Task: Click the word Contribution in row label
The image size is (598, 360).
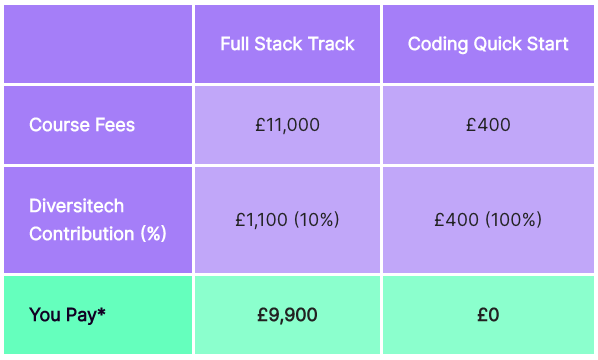Action: click(x=82, y=234)
